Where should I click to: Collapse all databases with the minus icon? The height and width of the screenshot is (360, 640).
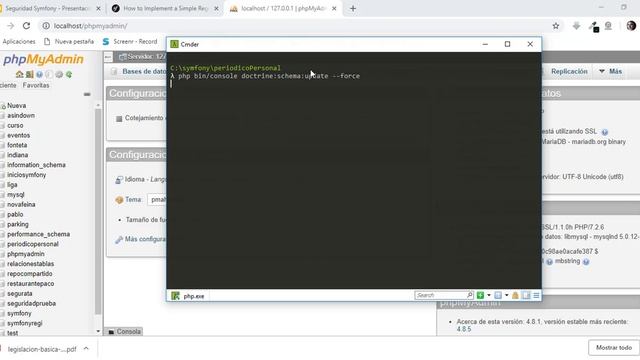87,94
